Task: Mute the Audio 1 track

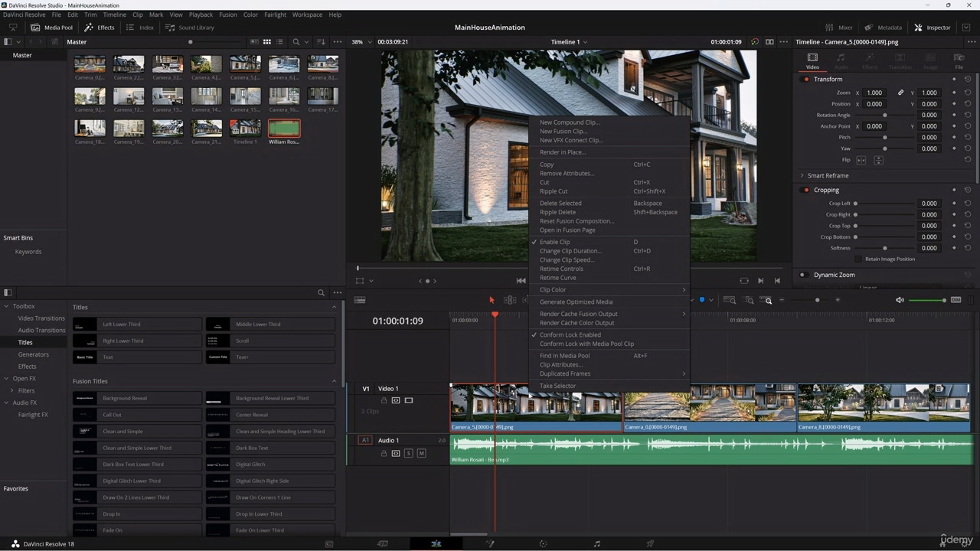Action: [421, 453]
